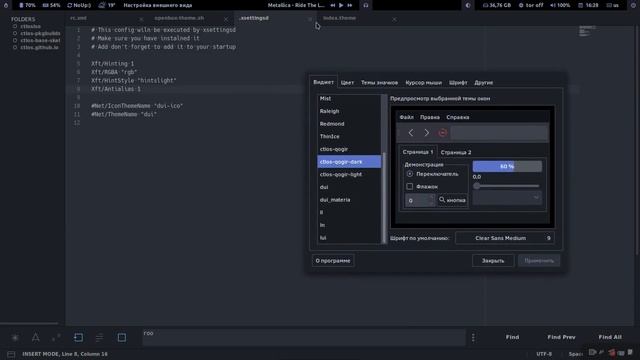
Task: Click panel switcher icon in status bar
Action: click(x=11, y=354)
